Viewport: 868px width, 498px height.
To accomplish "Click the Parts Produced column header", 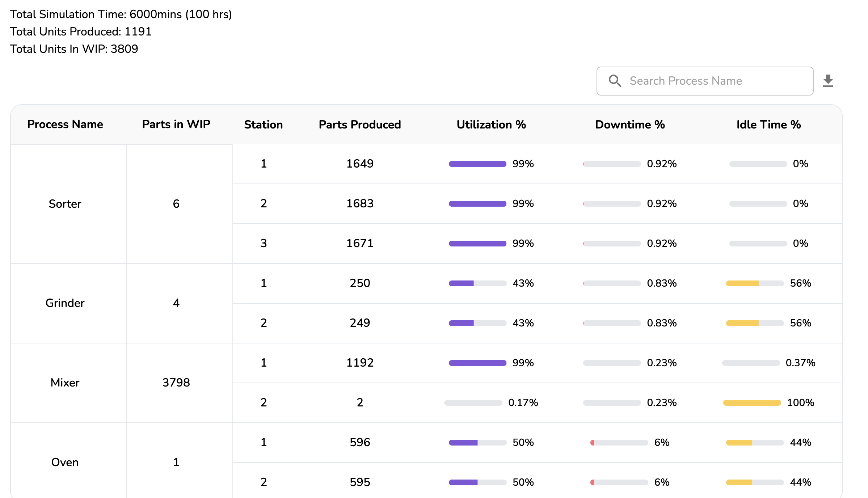I will (359, 124).
